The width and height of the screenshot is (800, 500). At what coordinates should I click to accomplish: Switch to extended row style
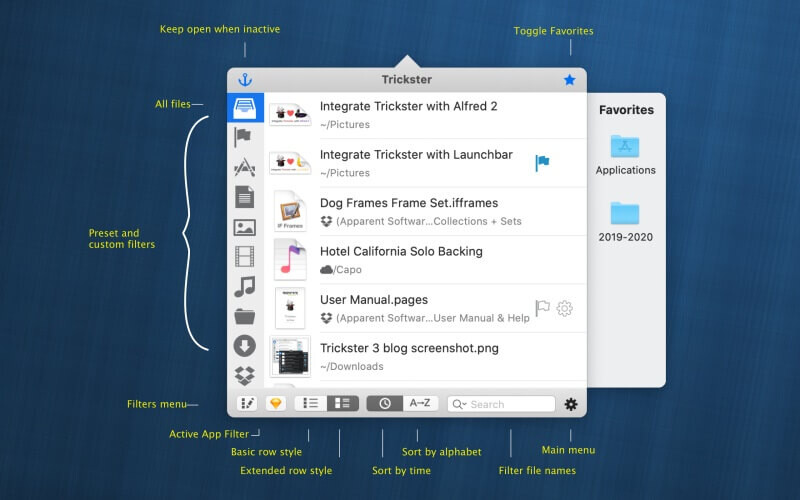(x=342, y=404)
